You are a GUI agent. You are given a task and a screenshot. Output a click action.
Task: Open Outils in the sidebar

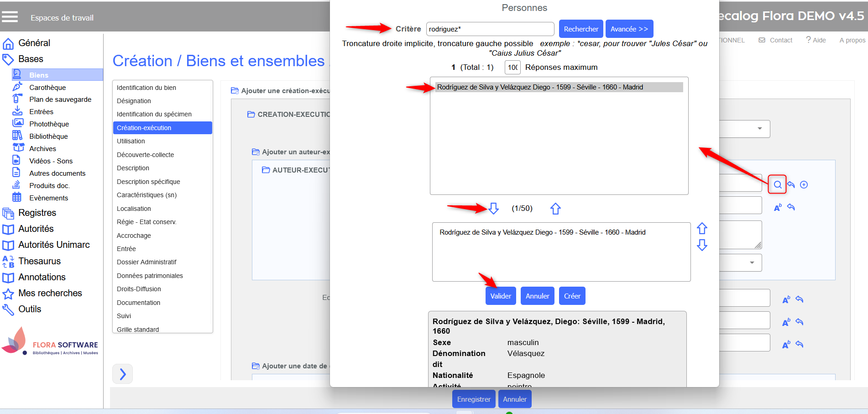30,309
